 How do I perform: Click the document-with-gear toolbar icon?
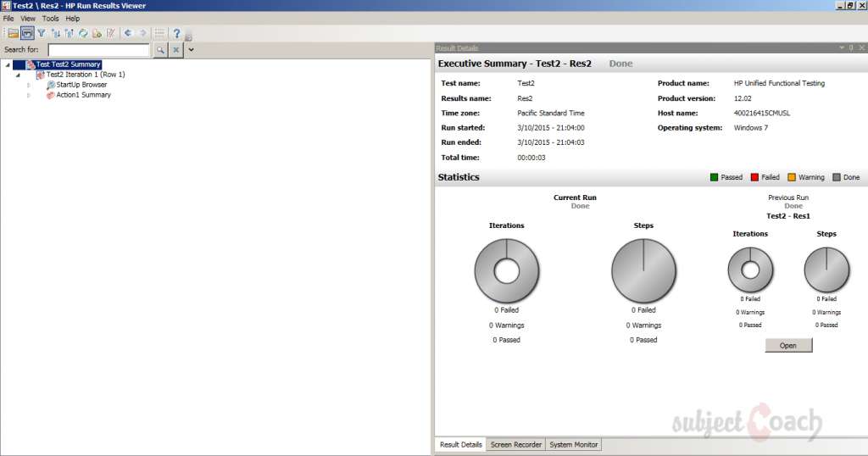click(97, 33)
